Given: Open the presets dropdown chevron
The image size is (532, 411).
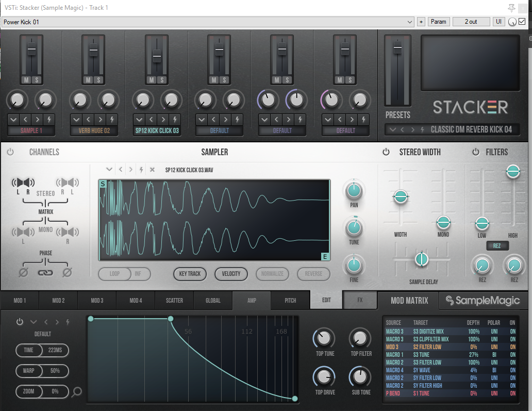Looking at the screenshot, I should pos(392,129).
